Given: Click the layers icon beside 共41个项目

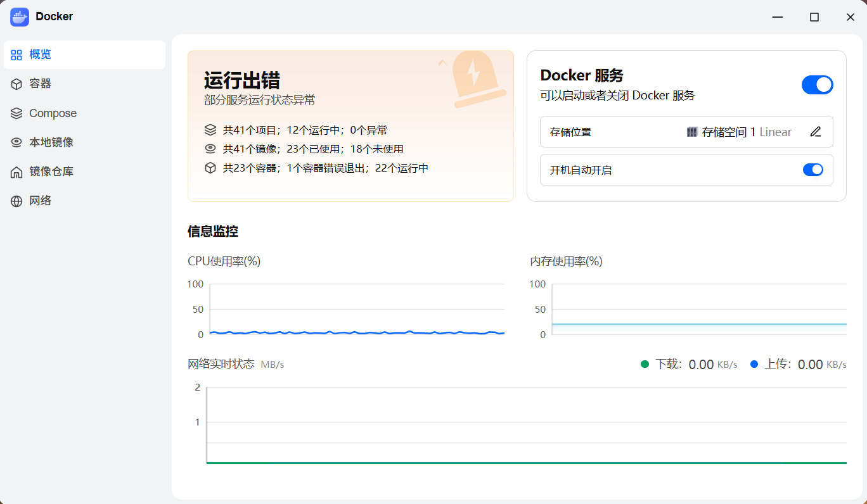Looking at the screenshot, I should coord(210,130).
